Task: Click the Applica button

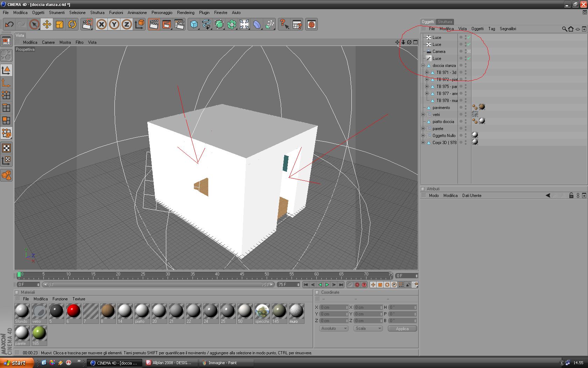Action: coord(402,329)
